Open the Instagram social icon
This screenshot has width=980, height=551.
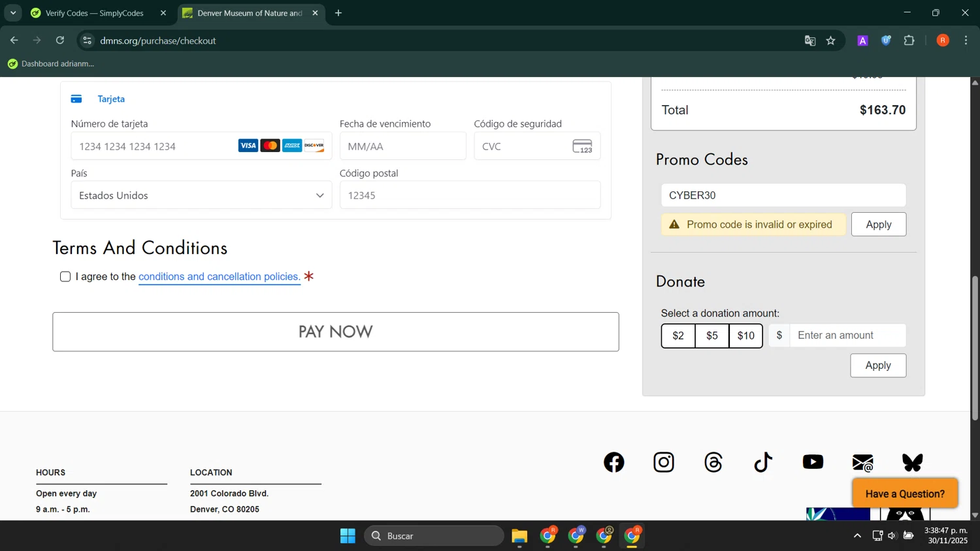point(664,462)
